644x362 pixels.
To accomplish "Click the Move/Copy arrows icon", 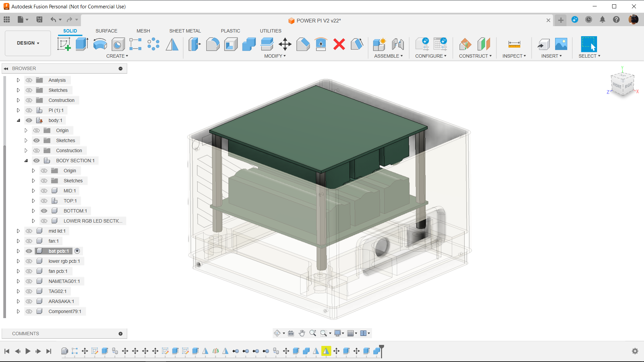I will point(285,44).
